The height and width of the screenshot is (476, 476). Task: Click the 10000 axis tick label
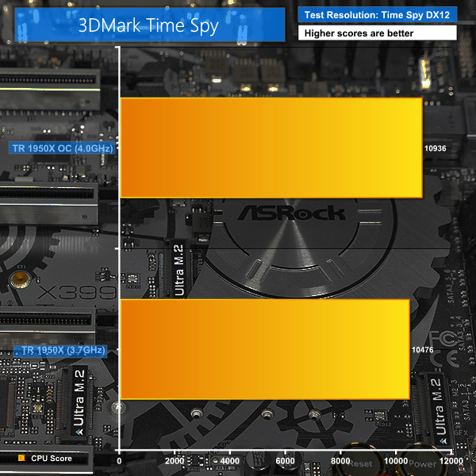pos(396,461)
